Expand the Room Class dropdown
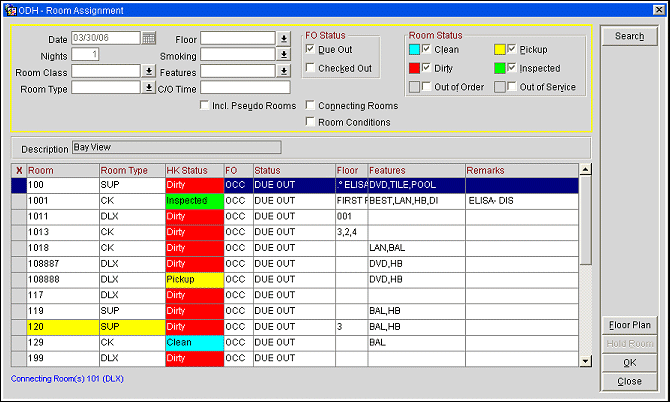The image size is (670, 402). 149,71
